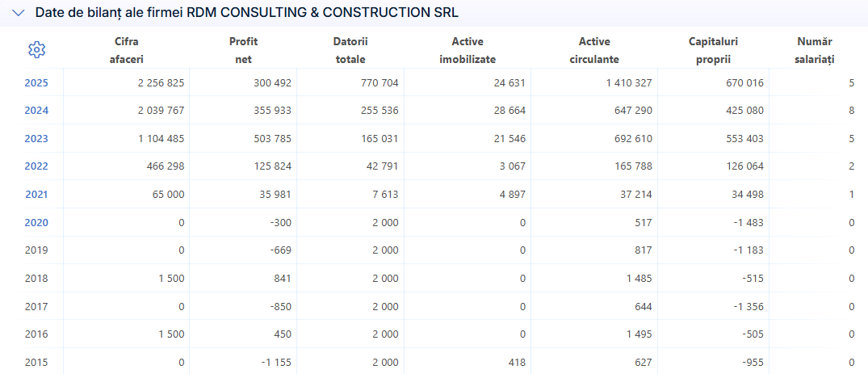Collapse the balance sheet data section chevron
Image resolution: width=868 pixels, height=374 pixels.
[x=19, y=13]
